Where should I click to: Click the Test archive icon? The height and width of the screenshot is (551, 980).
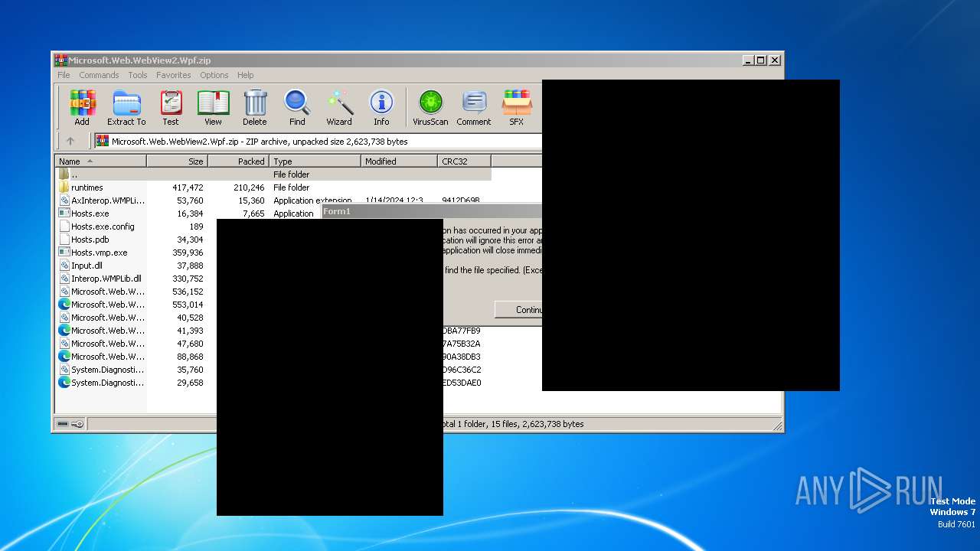coord(171,107)
